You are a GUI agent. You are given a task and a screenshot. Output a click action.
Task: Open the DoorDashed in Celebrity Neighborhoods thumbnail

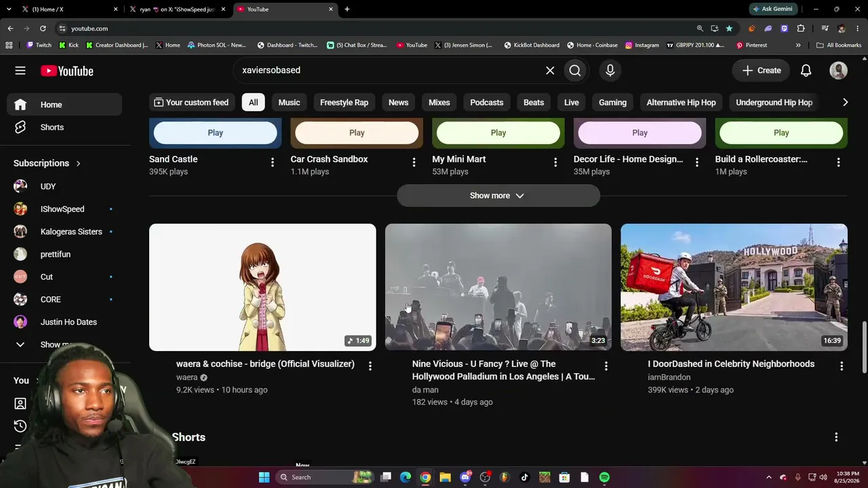coord(734,287)
